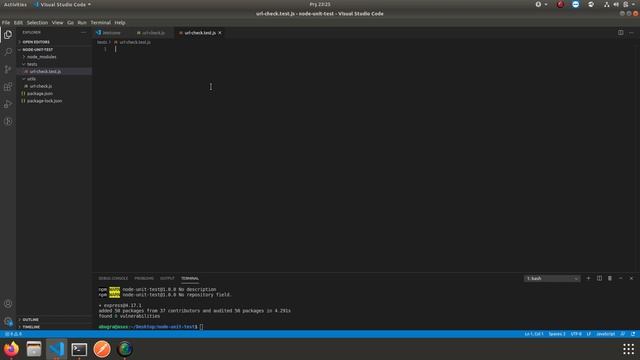
Task: Open Terminal app from the dock
Action: (79, 349)
